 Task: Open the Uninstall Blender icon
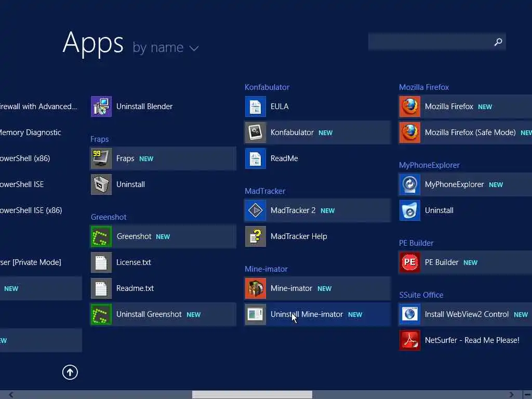101,107
